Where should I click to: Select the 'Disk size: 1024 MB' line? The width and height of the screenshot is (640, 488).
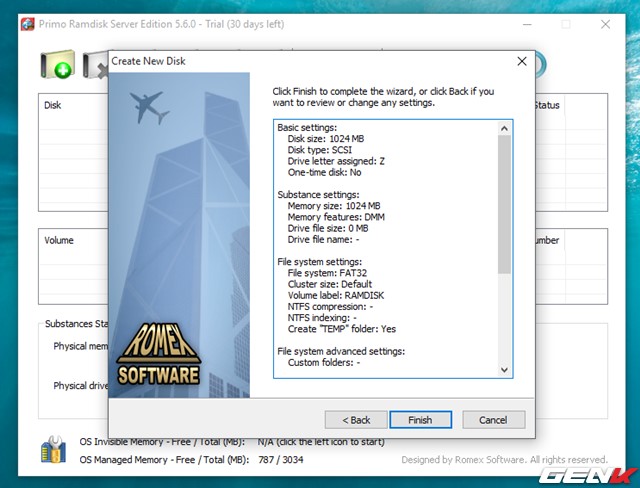(x=326, y=139)
